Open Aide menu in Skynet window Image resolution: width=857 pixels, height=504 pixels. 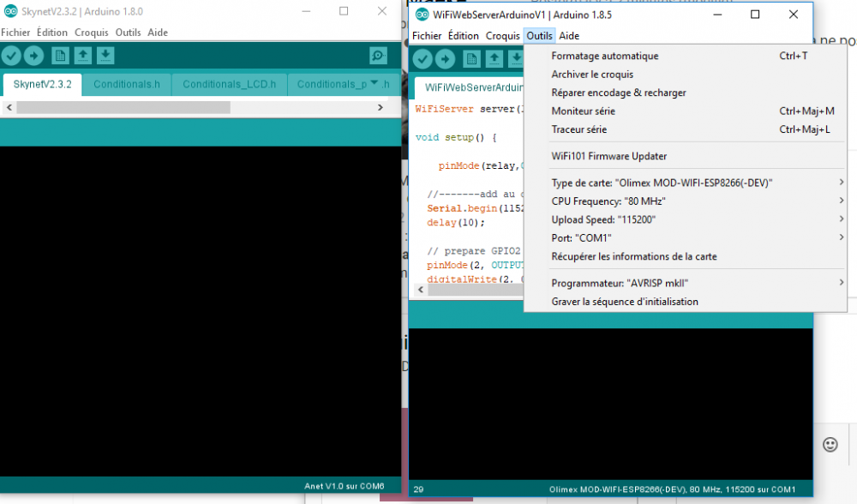pos(158,33)
